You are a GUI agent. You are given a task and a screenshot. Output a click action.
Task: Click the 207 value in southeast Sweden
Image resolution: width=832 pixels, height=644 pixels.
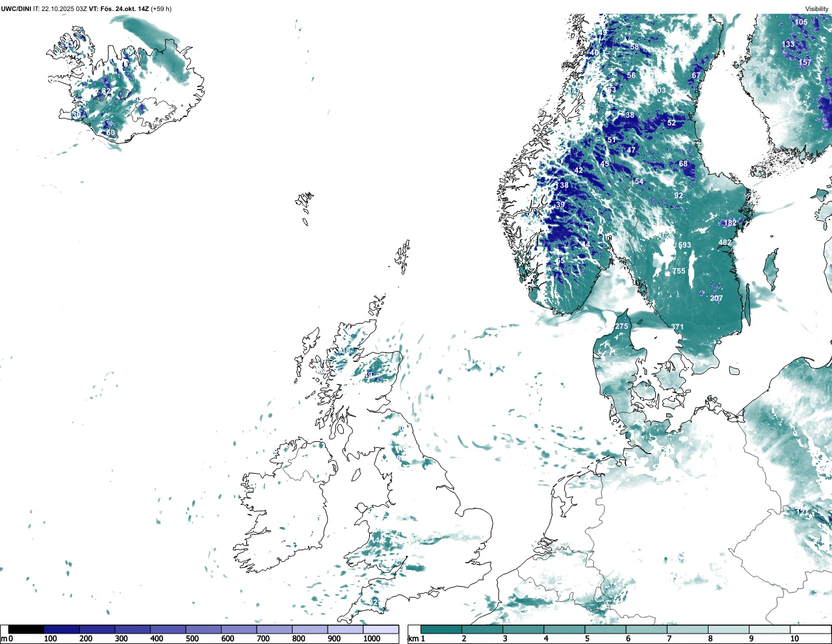pos(716,298)
